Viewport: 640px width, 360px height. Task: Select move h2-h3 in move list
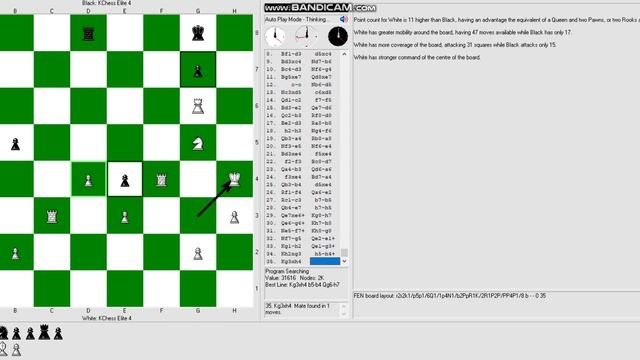click(x=292, y=131)
